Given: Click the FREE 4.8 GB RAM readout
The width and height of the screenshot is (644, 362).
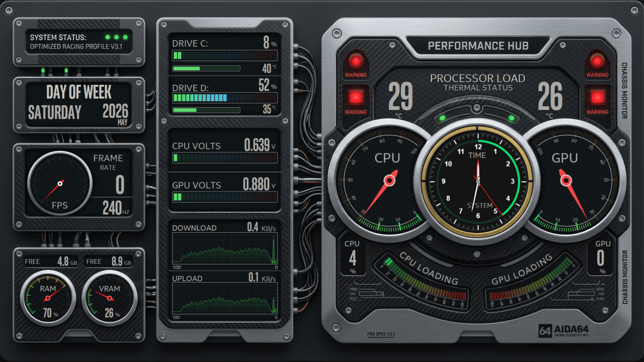Looking at the screenshot, I should pos(51,261).
